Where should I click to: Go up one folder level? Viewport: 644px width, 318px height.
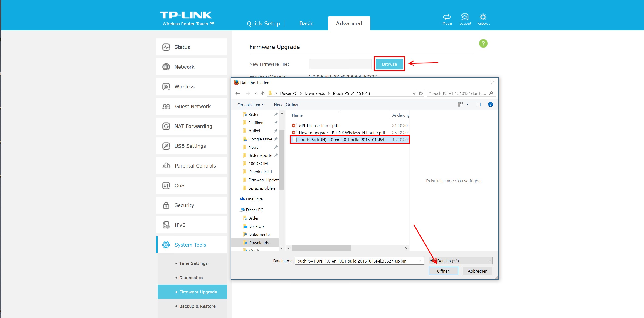click(262, 93)
